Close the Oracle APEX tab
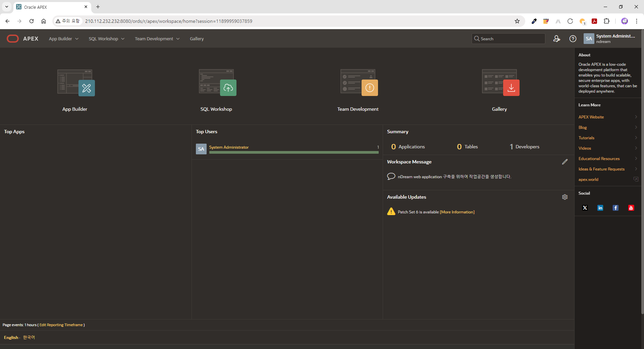The image size is (644, 349). [86, 7]
